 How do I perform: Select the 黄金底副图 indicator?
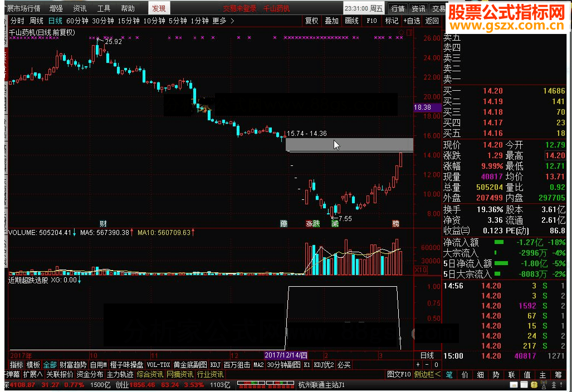(x=190, y=365)
